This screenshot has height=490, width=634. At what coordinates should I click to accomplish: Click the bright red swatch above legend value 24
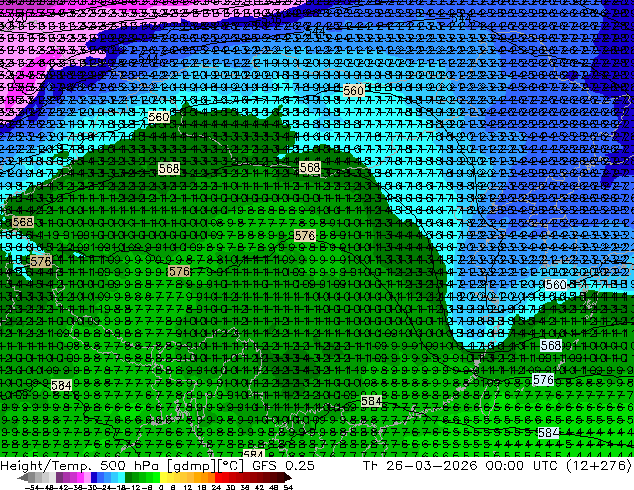218,477
